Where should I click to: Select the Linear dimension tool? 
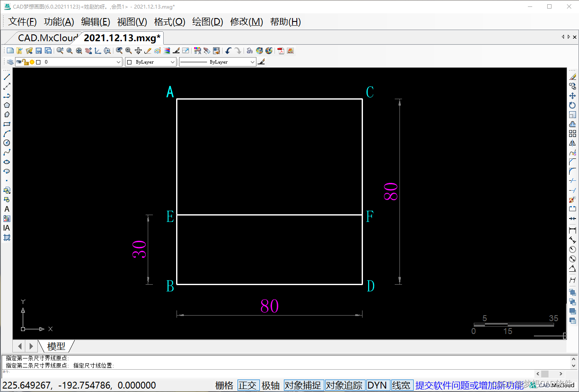pyautogui.click(x=573, y=231)
